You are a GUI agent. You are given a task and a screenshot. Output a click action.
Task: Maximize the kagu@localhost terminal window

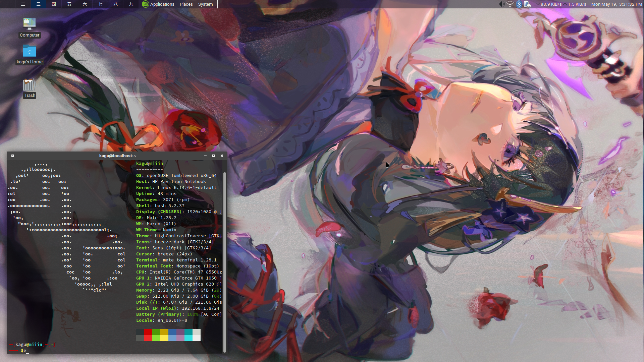click(213, 156)
